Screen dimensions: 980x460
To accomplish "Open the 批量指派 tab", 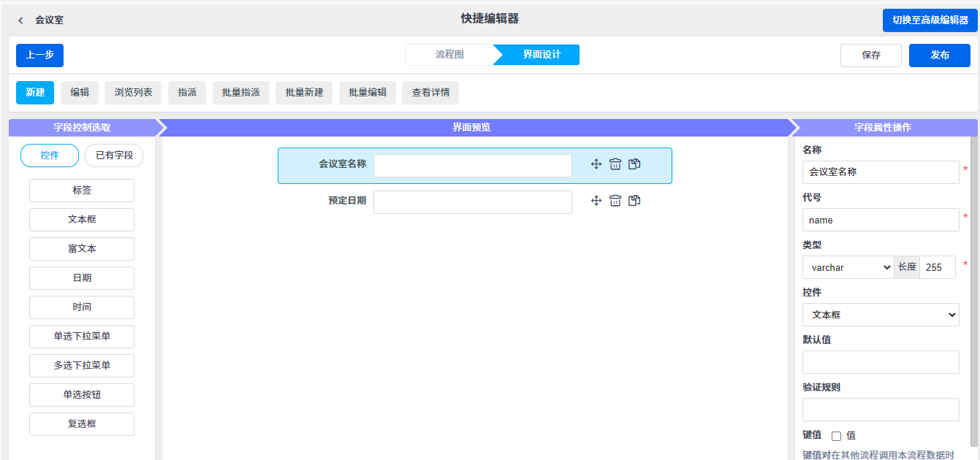I will coord(240,93).
